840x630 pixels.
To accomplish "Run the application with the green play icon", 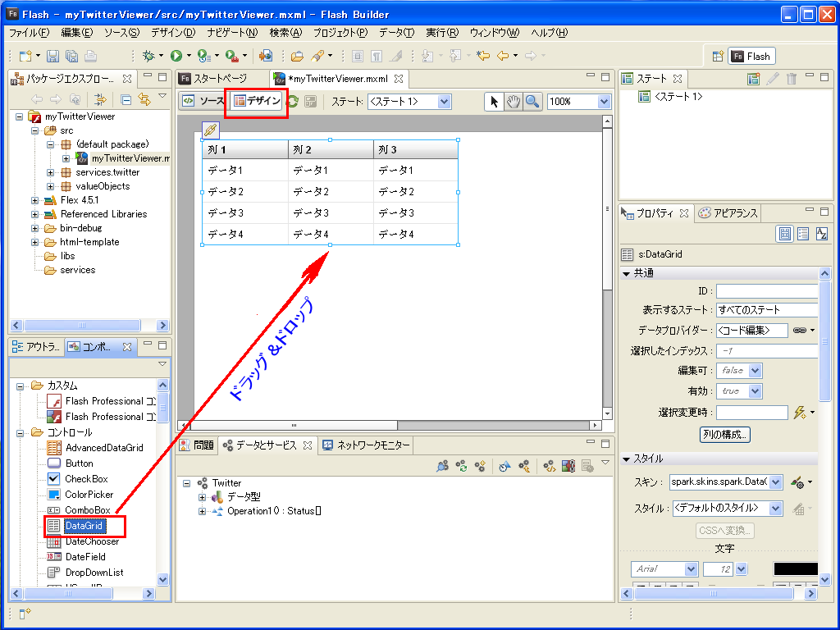I will 176,56.
